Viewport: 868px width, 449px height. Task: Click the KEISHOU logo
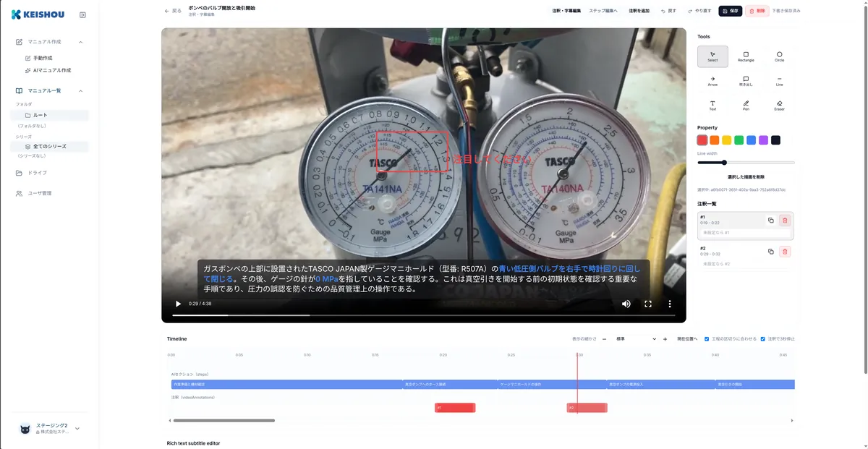point(36,14)
